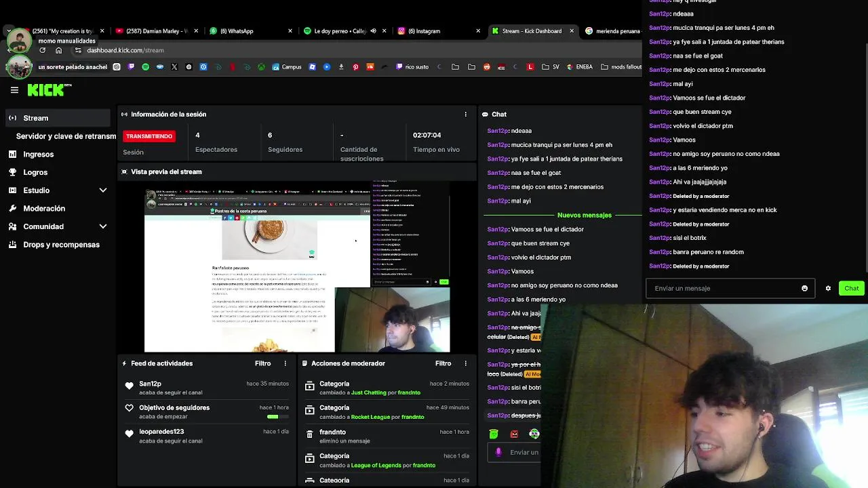Image resolution: width=868 pixels, height=488 pixels.
Task: Open ENEBA bookmark folder
Action: point(578,67)
